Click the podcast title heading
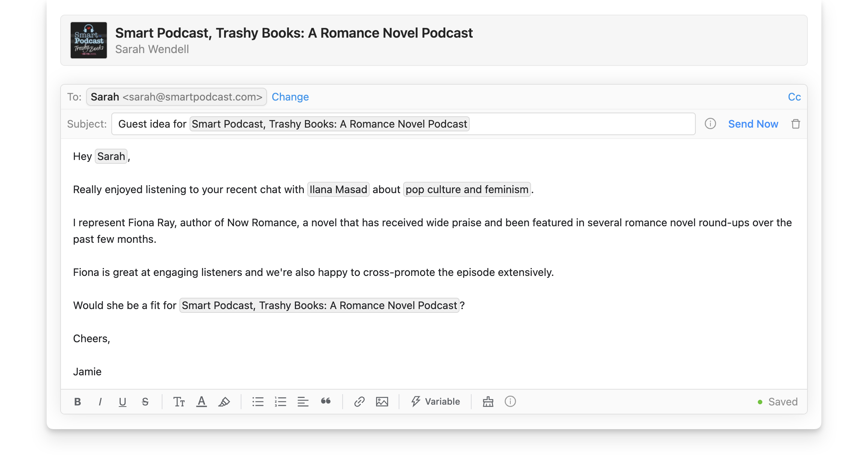 294,33
